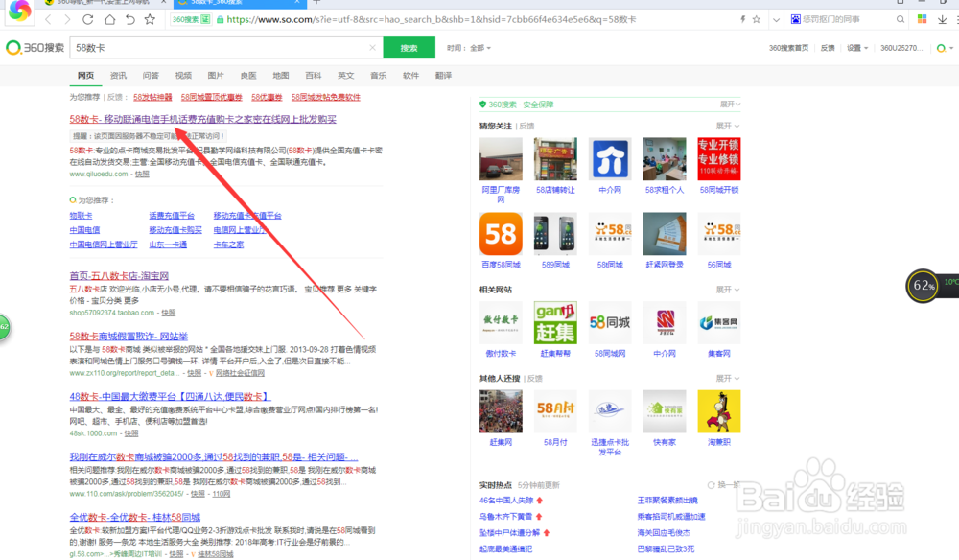Screen dimensions: 959x560
Task: Click the 62% floating performance ball
Action: coord(923,285)
